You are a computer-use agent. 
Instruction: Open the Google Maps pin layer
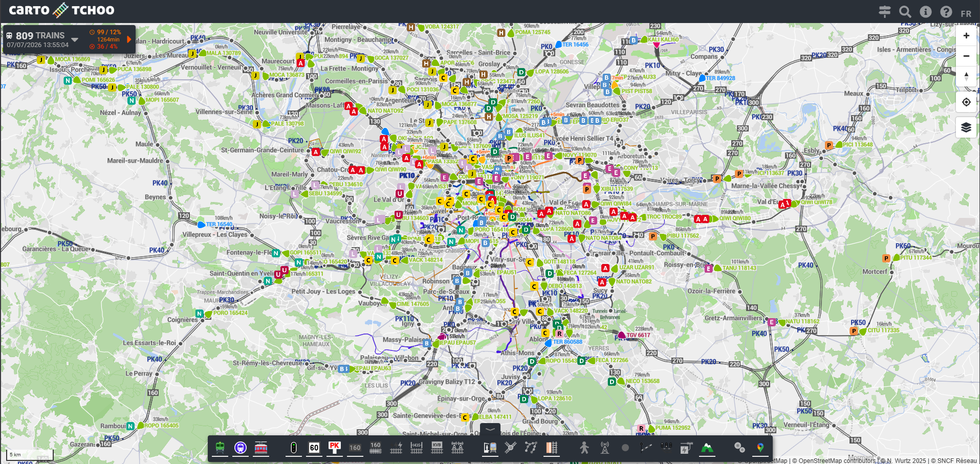[760, 448]
